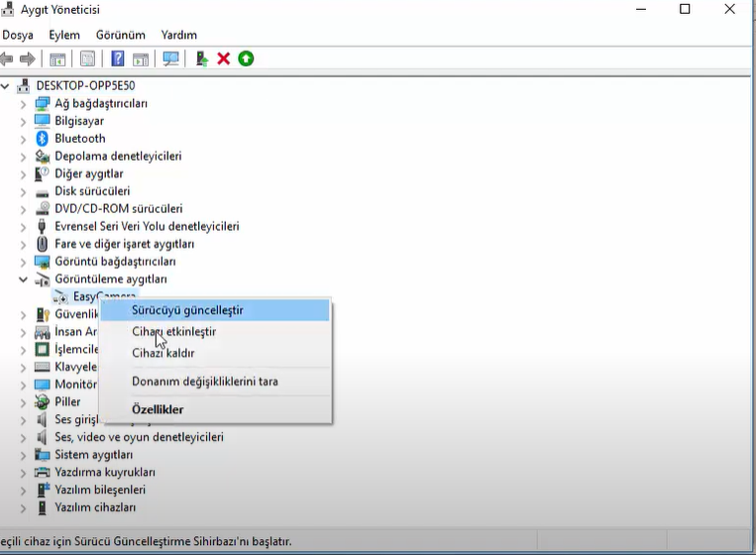The width and height of the screenshot is (756, 555).
Task: Open Özellikler from the context menu
Action: (158, 409)
